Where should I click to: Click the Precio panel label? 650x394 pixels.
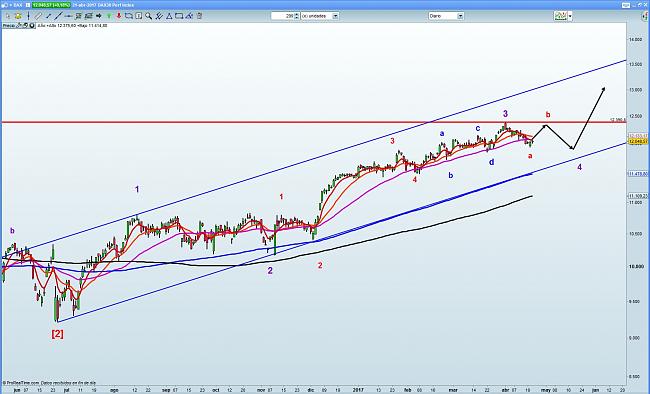(9, 25)
